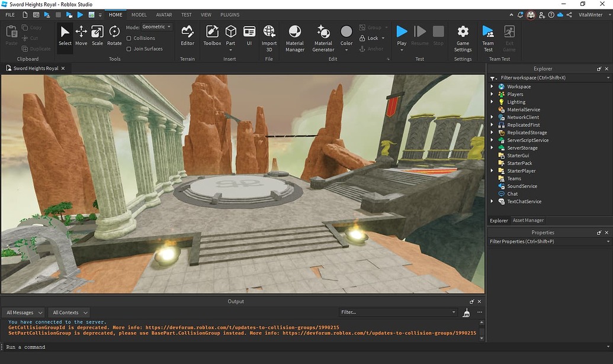Select the Scale tool
Screen dimensions: 613x364
(x=97, y=36)
